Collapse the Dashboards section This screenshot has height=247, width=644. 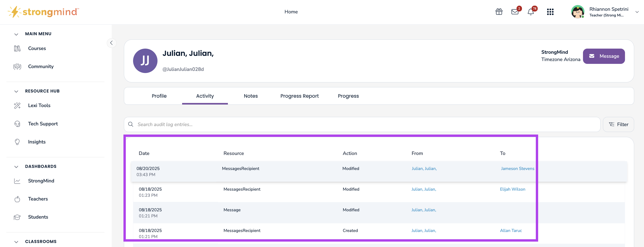coord(16,166)
